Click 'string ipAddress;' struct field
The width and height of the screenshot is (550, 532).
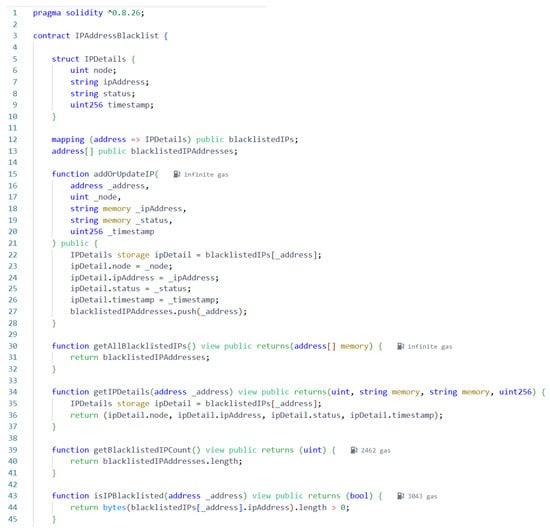pos(109,82)
